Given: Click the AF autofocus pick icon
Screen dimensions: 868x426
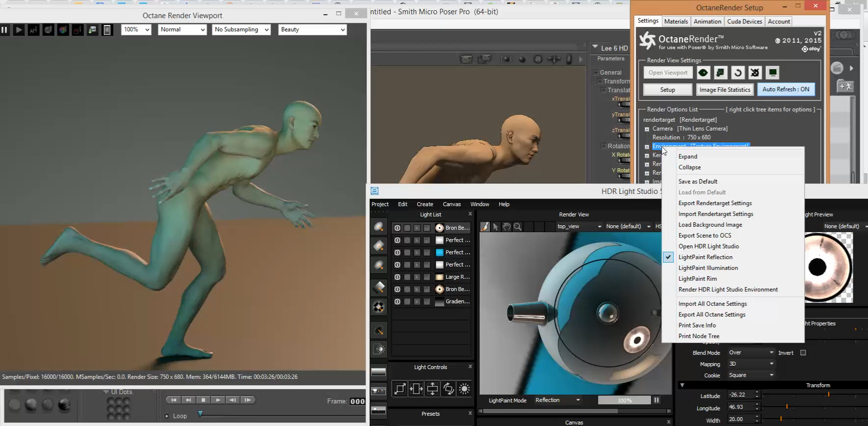Looking at the screenshot, I should tap(33, 30).
